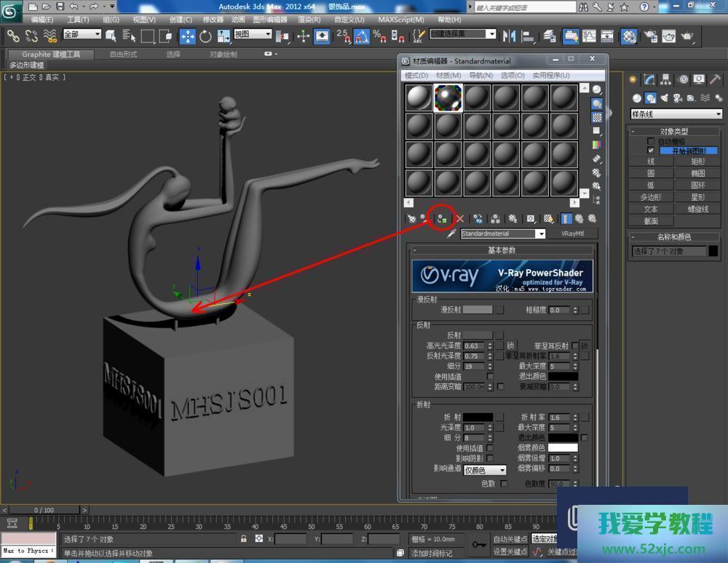This screenshot has width=728, height=563.
Task: Click the render teapot icon
Action: [x=687, y=36]
